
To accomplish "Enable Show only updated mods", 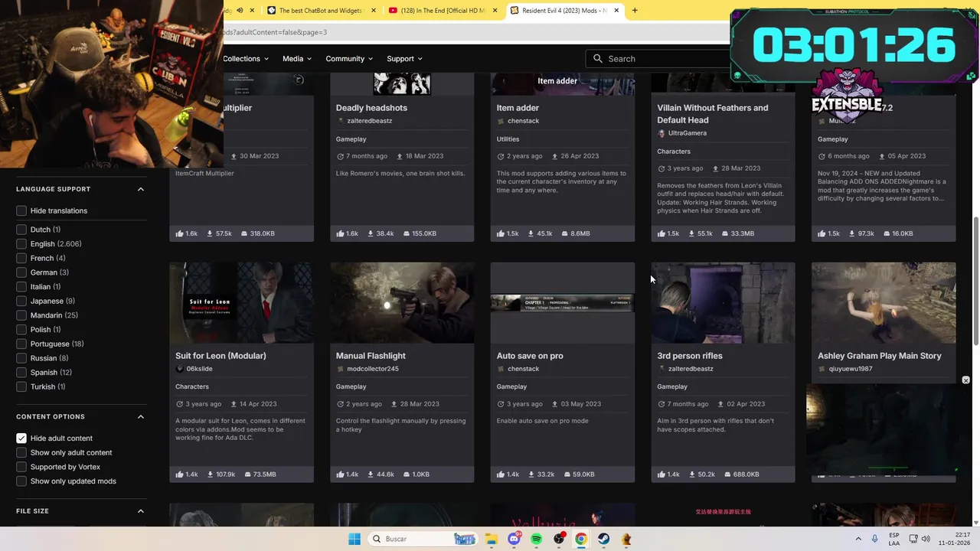I will coord(21,481).
